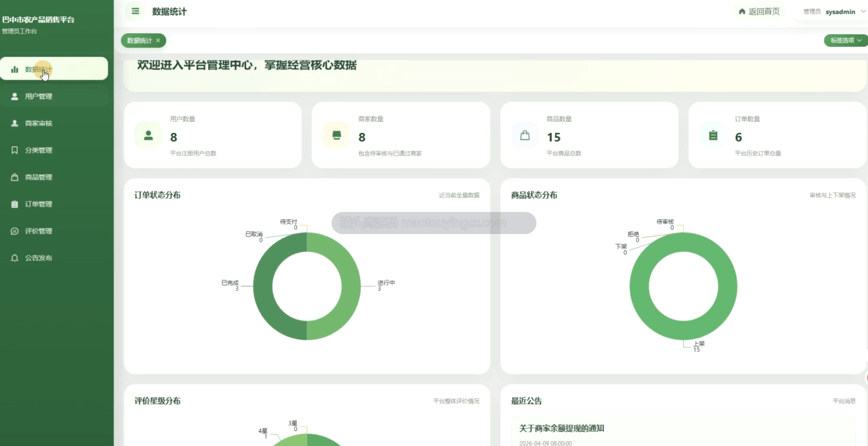Close the 数据统计 tab
The image size is (868, 446).
pyautogui.click(x=158, y=41)
